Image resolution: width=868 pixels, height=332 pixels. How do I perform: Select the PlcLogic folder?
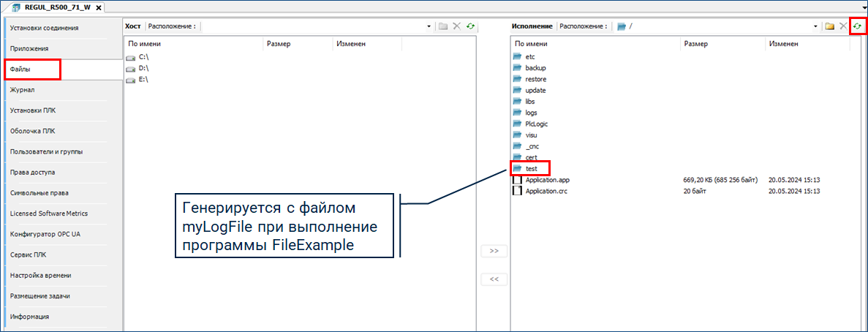536,124
